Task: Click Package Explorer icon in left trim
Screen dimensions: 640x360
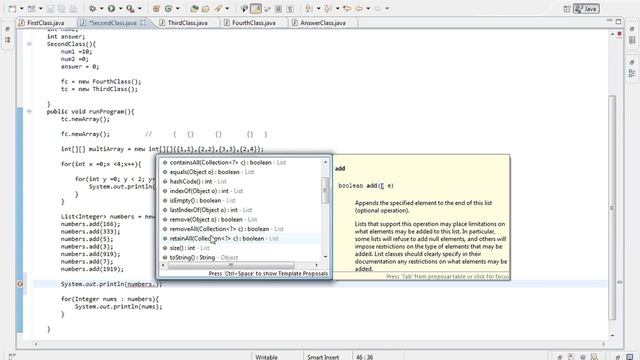Action: [8, 40]
